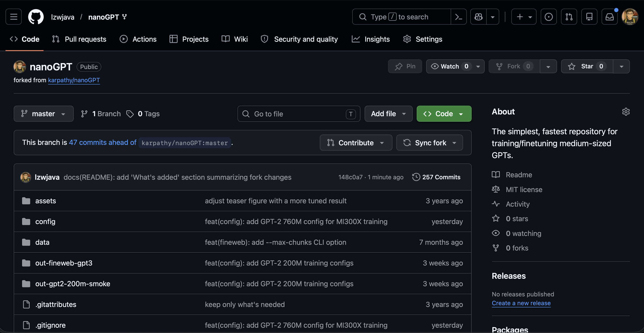
Task: Click Create a new release link
Action: [x=521, y=303]
